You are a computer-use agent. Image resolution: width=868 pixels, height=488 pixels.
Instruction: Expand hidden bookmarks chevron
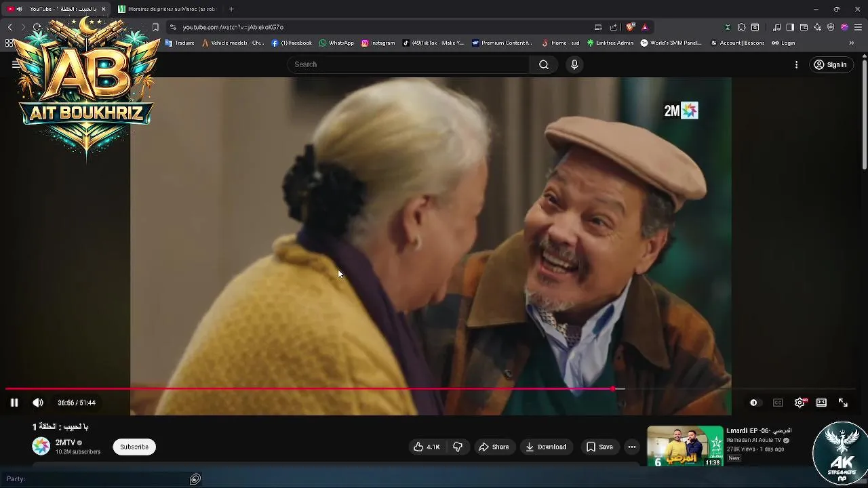(x=852, y=43)
